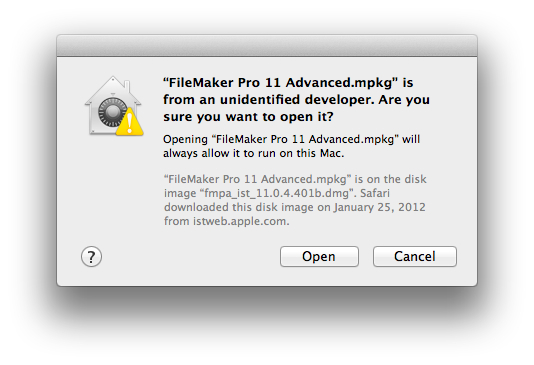Open help with the question mark button
This screenshot has width=534, height=365.
[91, 256]
